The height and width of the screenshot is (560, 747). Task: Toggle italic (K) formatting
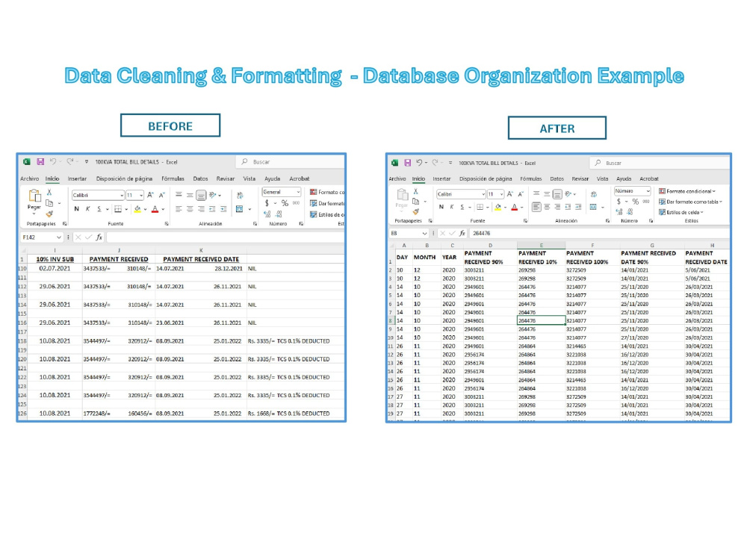coord(87,208)
